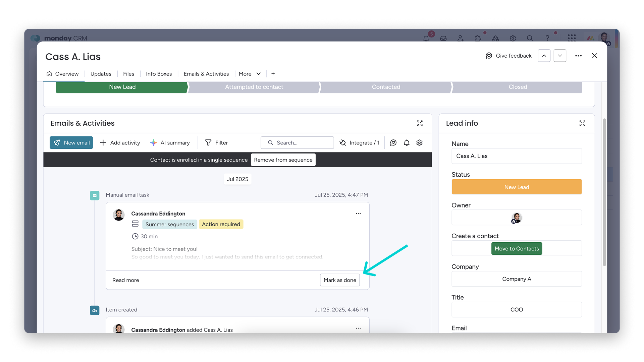Screen dimensions: 644x362
Task: Switch to the Updates tab
Action: click(x=101, y=74)
